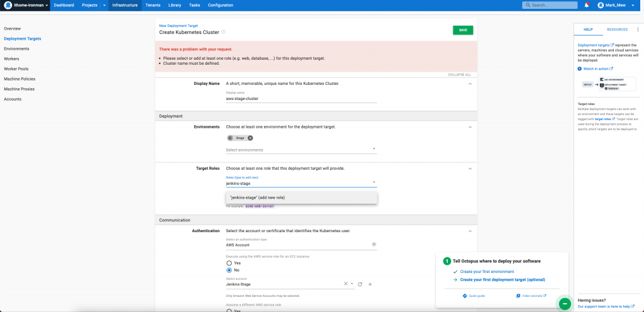Open the help panel three-dot menu
This screenshot has height=312, width=644.
tap(638, 30)
